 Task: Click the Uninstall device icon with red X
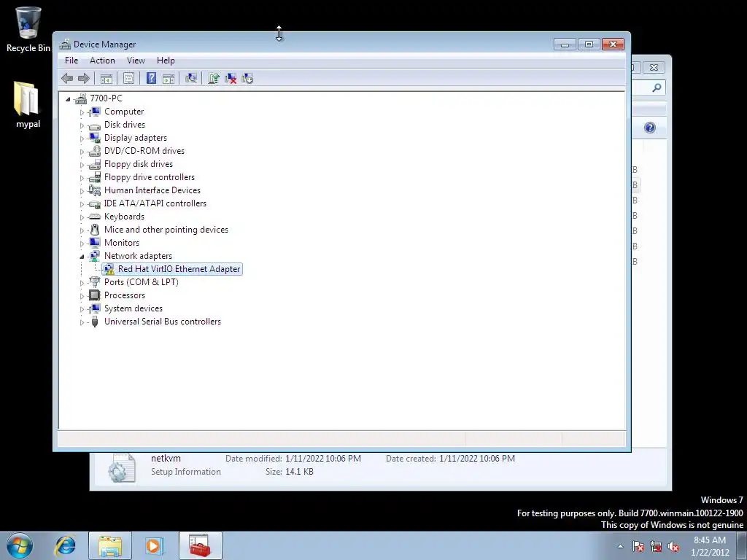pos(231,79)
